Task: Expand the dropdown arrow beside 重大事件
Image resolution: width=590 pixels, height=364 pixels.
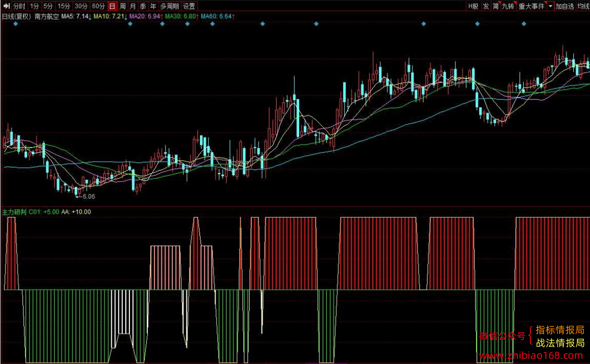Action: (x=550, y=6)
